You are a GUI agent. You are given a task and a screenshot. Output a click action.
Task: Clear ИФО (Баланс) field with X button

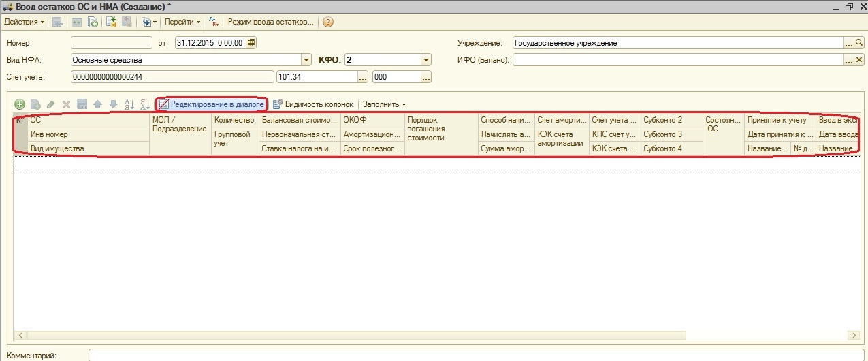pos(859,60)
